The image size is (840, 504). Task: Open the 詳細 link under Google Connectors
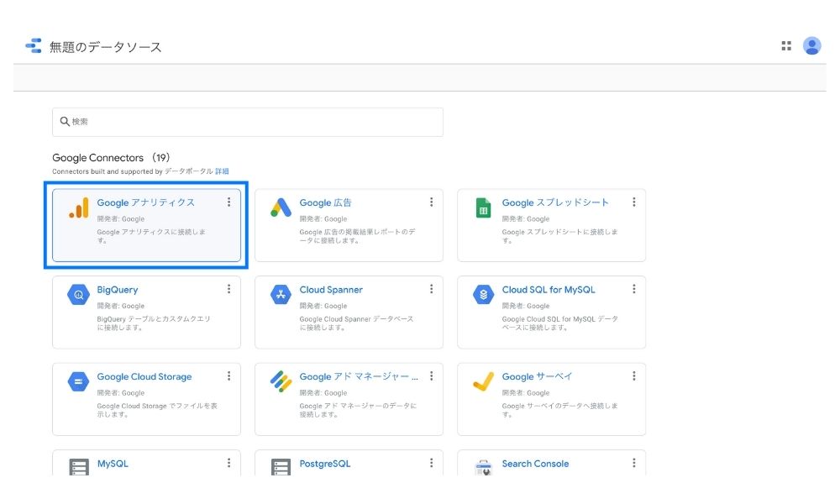pos(222,171)
